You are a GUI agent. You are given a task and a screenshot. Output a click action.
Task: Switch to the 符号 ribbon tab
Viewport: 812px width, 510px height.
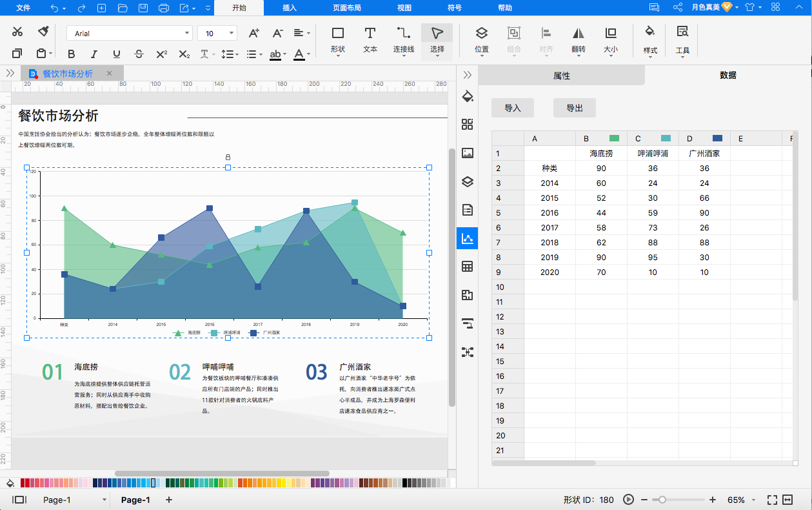[x=455, y=8]
